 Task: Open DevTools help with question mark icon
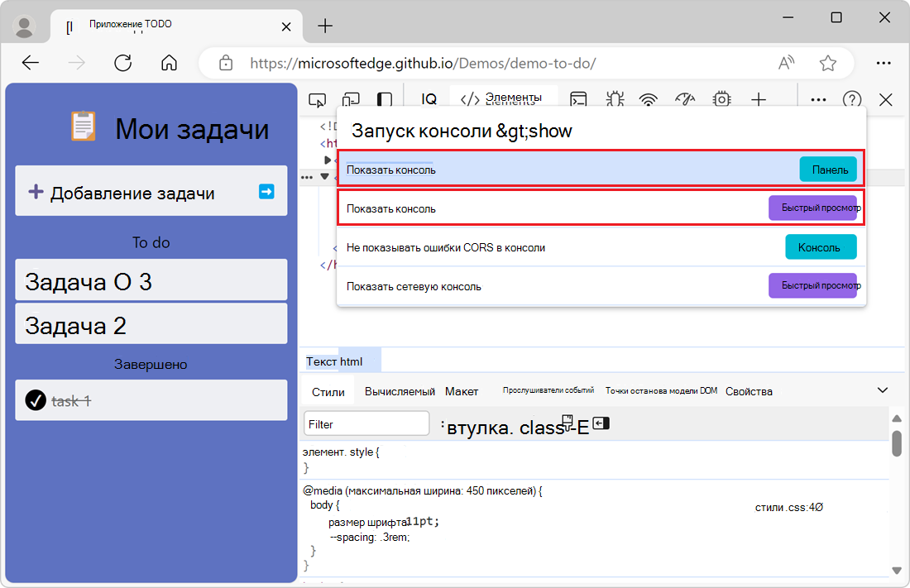852,99
